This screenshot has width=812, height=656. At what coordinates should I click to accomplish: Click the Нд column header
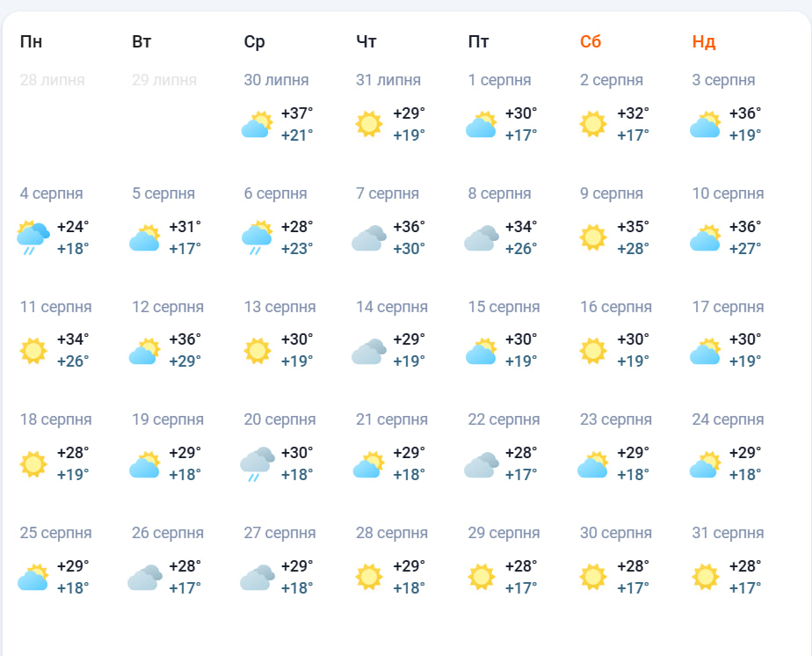click(703, 41)
